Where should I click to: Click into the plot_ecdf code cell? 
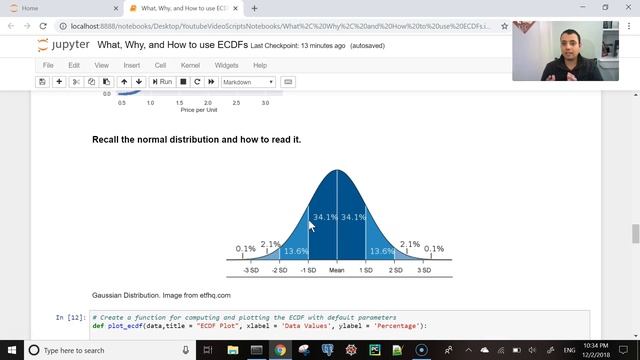[x=340, y=325]
